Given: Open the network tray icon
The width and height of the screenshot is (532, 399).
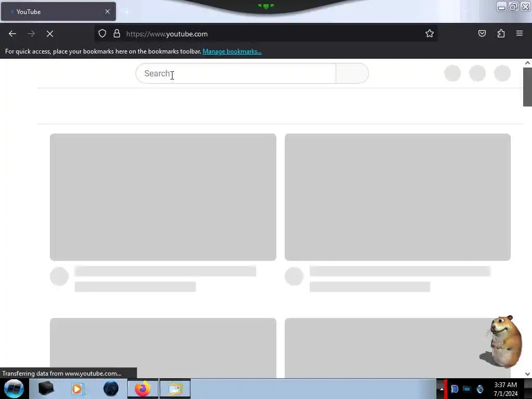Looking at the screenshot, I should coord(467,389).
